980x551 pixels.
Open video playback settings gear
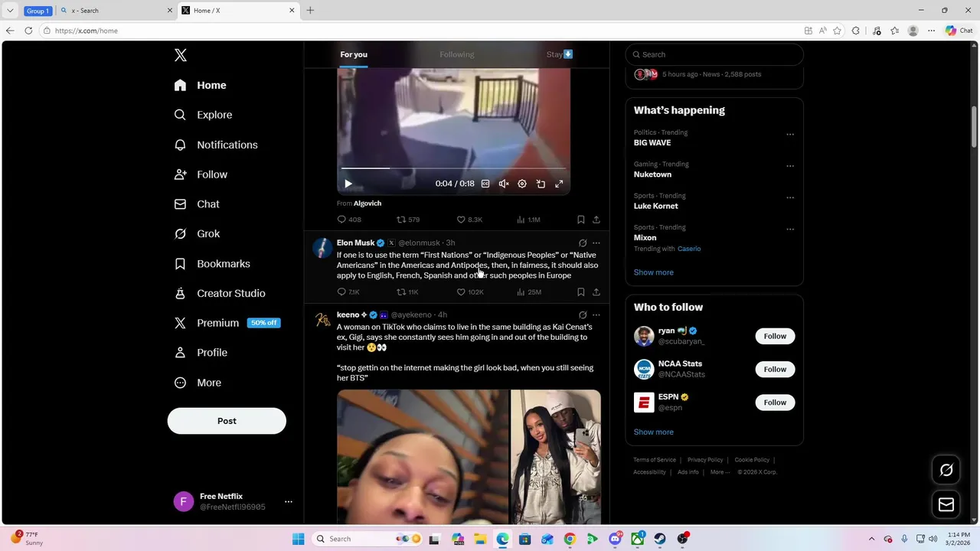coord(522,184)
